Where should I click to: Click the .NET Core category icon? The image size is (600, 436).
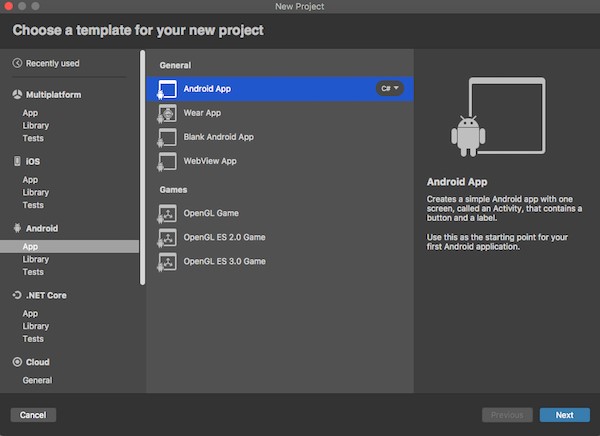pyautogui.click(x=17, y=295)
